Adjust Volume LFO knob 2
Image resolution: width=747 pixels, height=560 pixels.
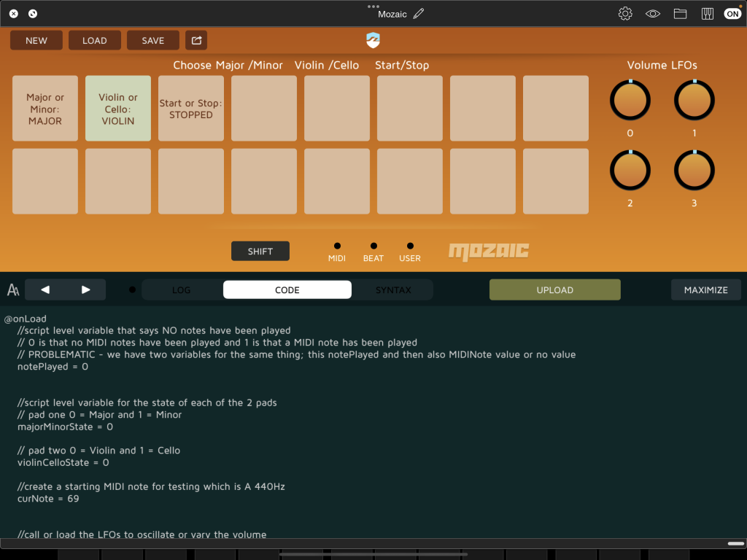tap(630, 170)
